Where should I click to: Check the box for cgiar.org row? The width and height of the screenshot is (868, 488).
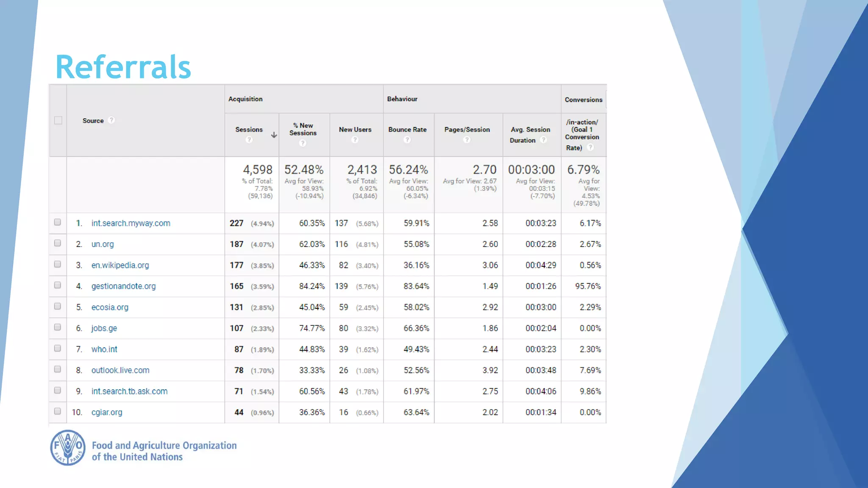58,411
